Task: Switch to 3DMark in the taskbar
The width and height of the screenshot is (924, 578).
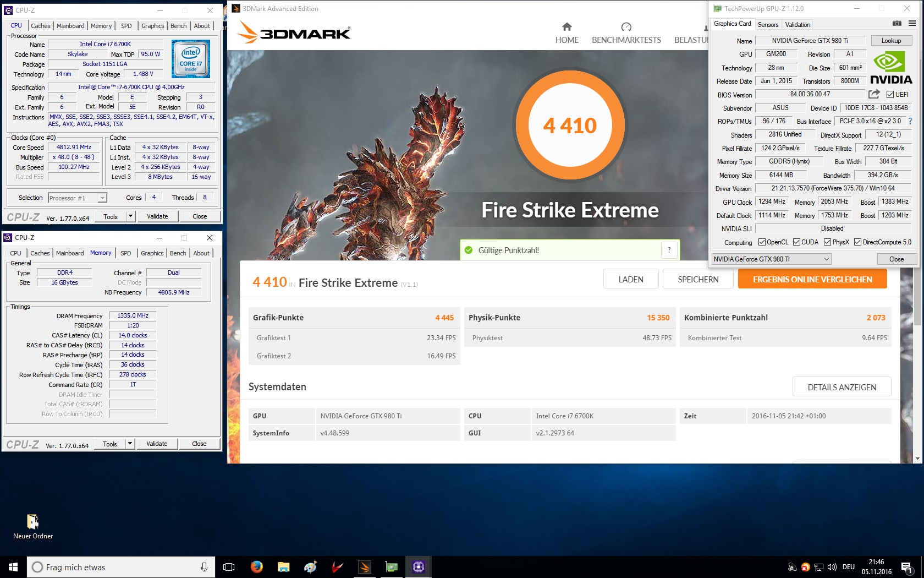Action: [x=364, y=567]
